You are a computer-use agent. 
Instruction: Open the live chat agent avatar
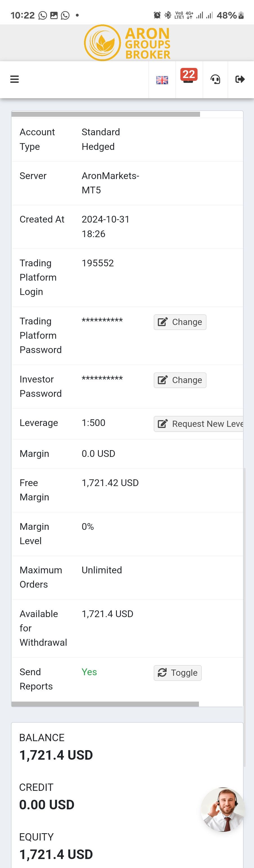[x=223, y=809]
